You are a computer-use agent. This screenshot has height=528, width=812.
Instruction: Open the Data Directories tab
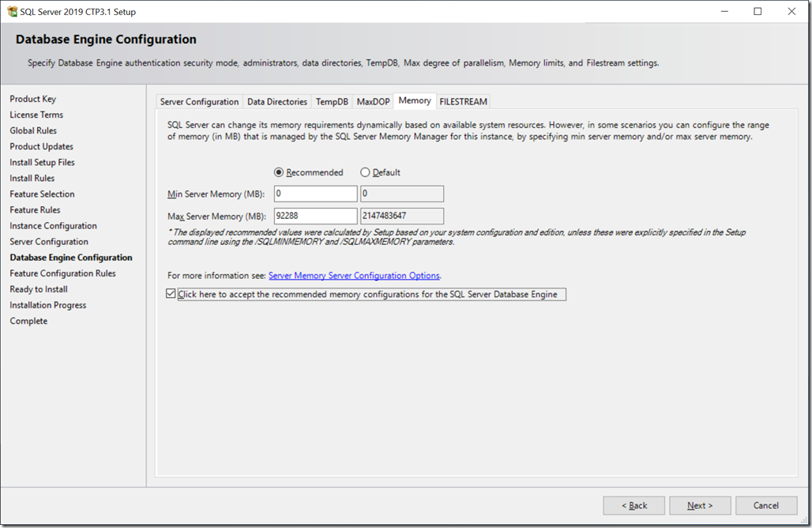277,101
